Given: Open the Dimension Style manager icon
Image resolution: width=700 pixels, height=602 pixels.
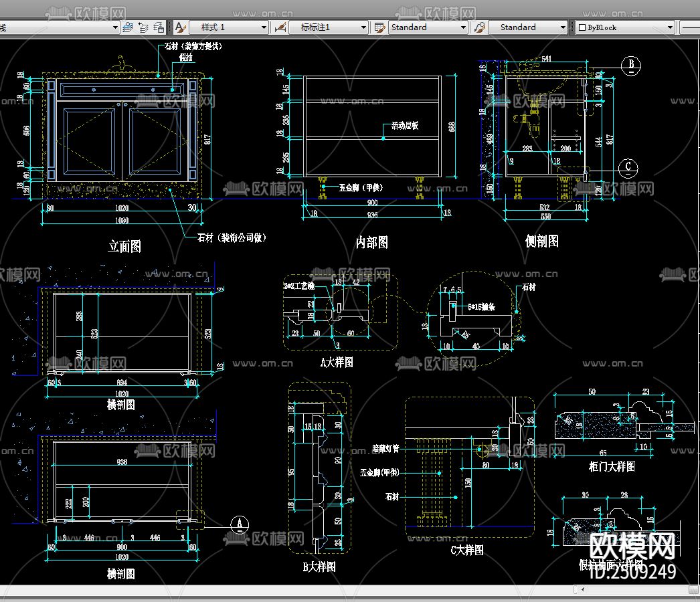Looking at the screenshot, I should [280, 27].
